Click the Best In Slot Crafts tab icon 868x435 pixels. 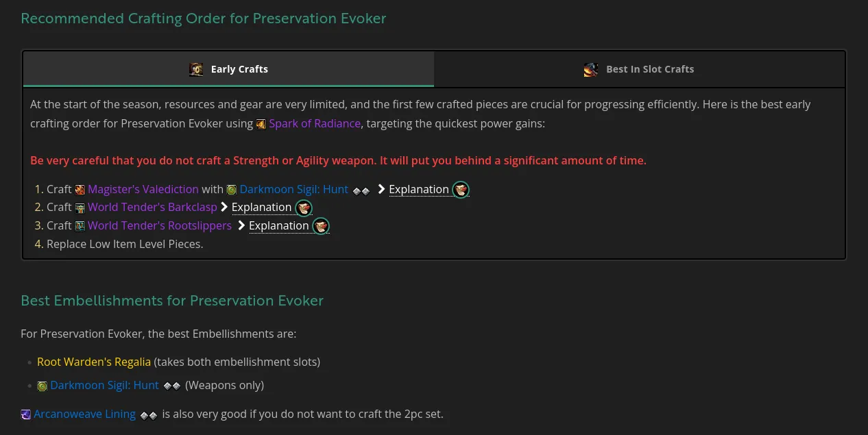pos(591,69)
